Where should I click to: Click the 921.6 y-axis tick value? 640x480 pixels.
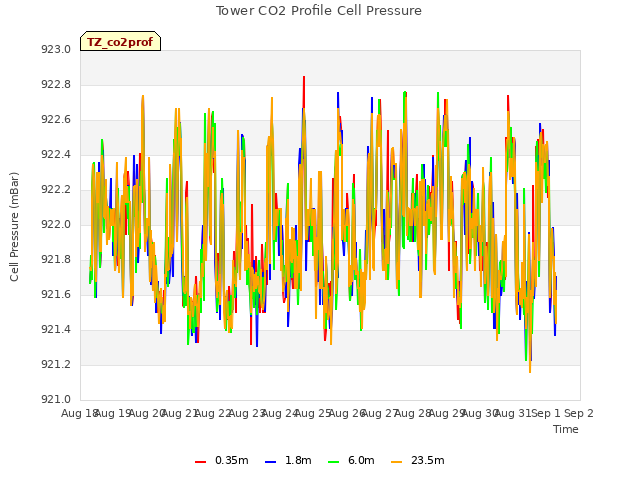[56, 294]
